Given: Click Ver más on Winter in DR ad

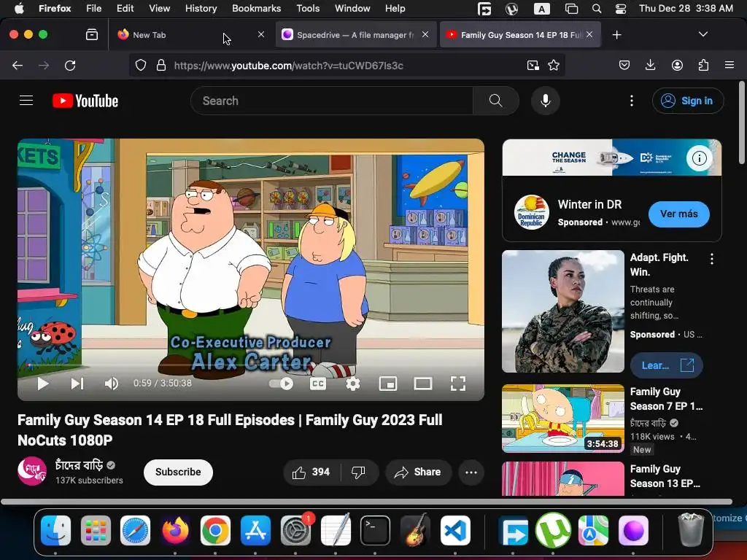Looking at the screenshot, I should pyautogui.click(x=678, y=214).
